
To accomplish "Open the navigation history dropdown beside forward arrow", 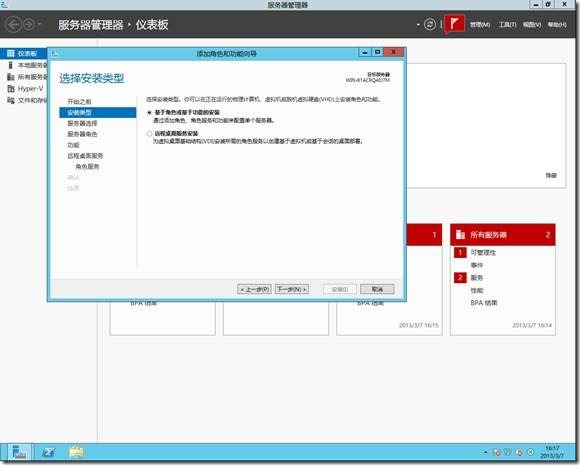I will (x=39, y=25).
